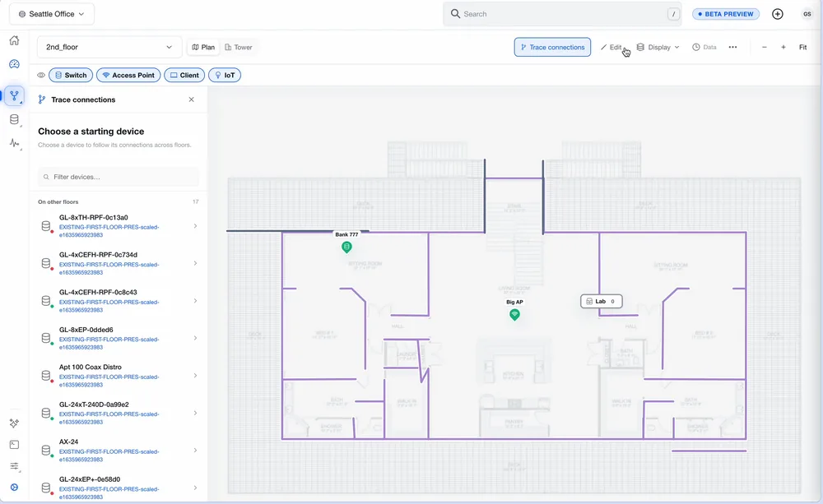Open floor link under GL-8xEP-0dded6
The height and width of the screenshot is (504, 823).
pos(109,344)
